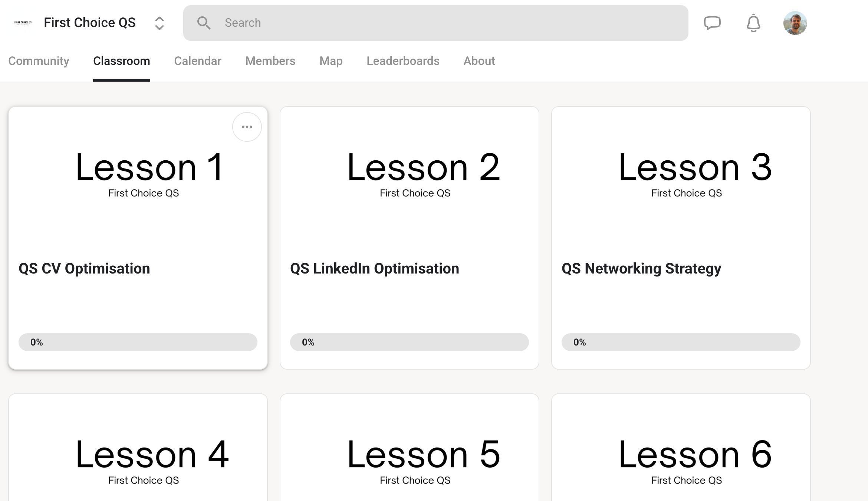Open the Lesson 5 course card

(410, 448)
